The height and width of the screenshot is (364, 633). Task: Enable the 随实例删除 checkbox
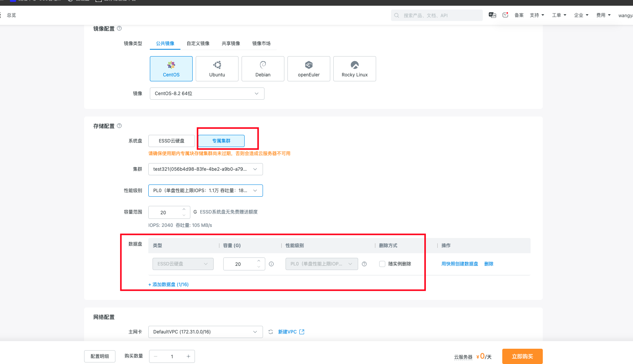click(x=382, y=264)
